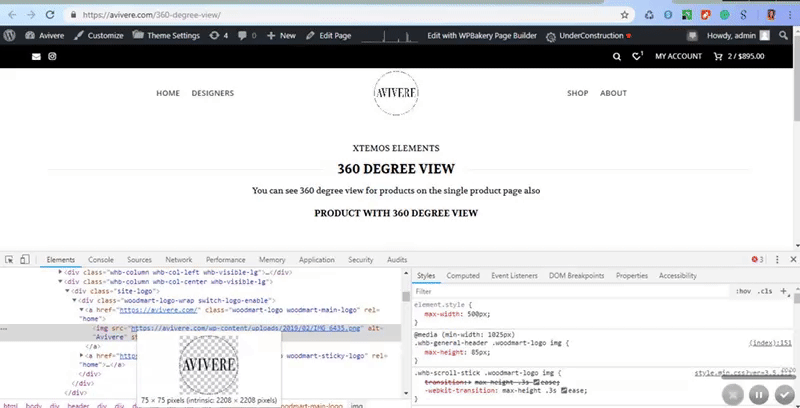
Task: Switch to the Audits tab
Action: tap(397, 260)
